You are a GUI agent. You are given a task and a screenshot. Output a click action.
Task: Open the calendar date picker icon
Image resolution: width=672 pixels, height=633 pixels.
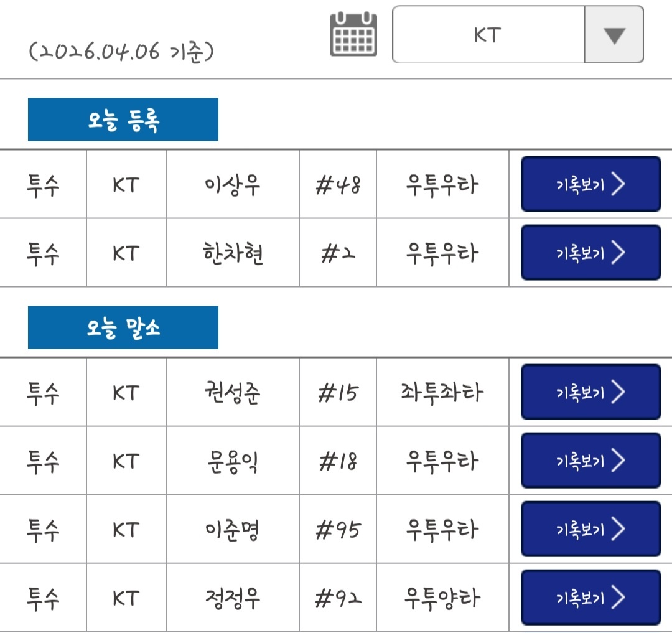click(354, 34)
